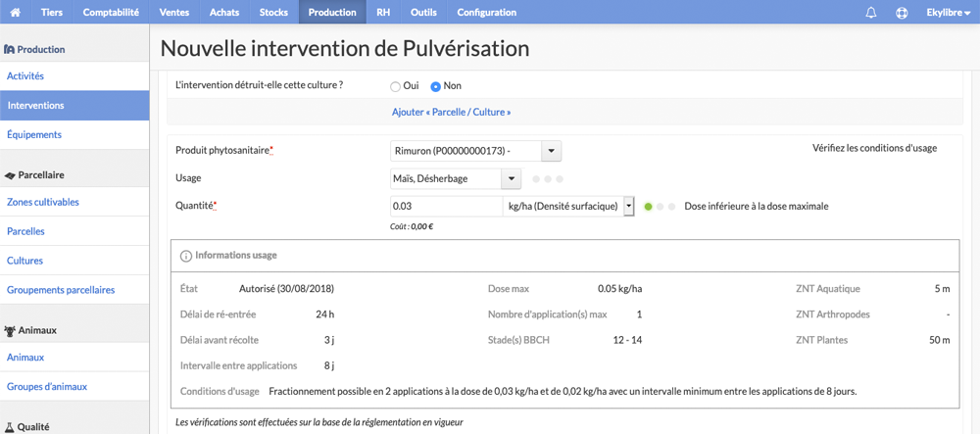This screenshot has width=980, height=434.
Task: Click the Délai avant récolte value 3 j
Action: point(330,340)
